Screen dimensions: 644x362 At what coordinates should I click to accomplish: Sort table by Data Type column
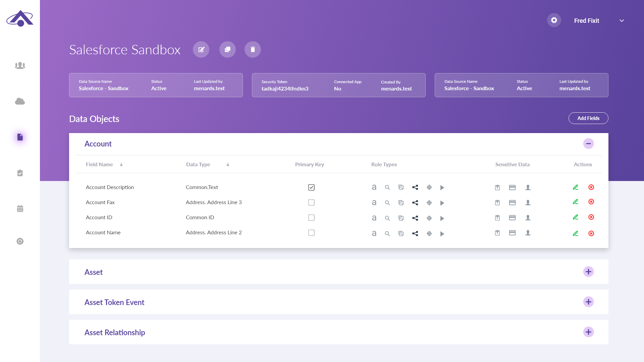pos(228,165)
